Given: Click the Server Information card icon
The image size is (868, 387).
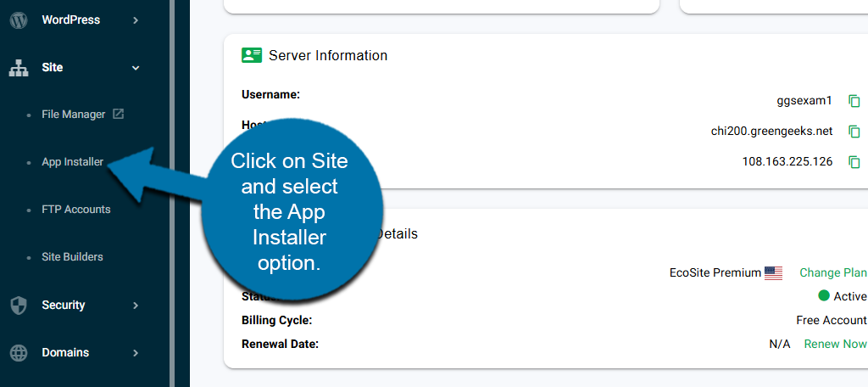Looking at the screenshot, I should click(252, 55).
